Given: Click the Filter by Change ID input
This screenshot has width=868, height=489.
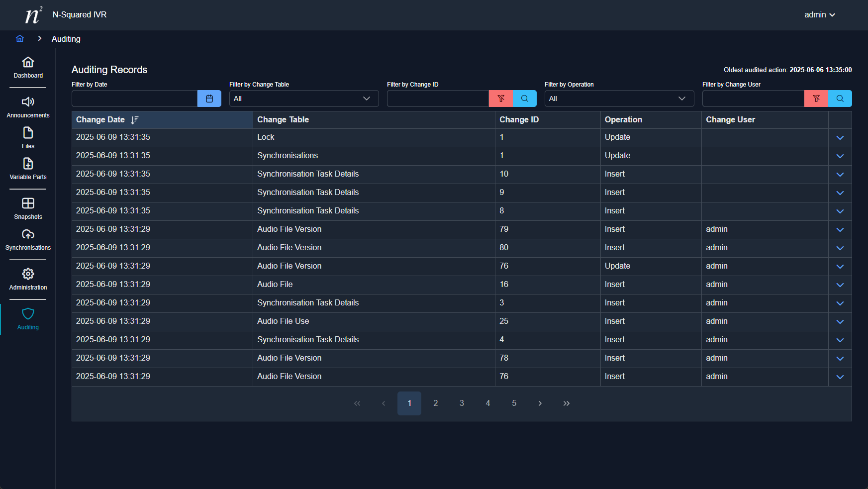Looking at the screenshot, I should click(438, 98).
